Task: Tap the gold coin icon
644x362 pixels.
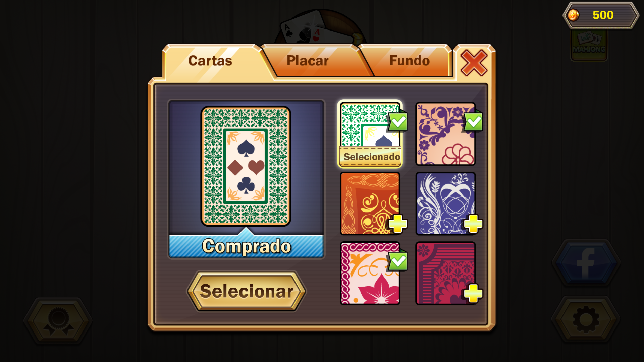Action: 573,15
